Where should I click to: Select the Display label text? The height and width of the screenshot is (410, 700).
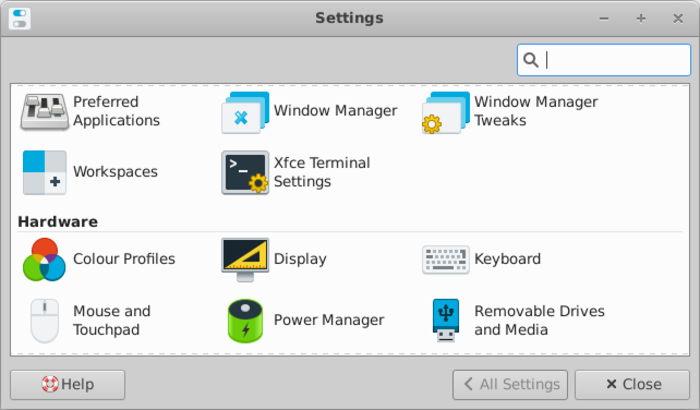[300, 259]
